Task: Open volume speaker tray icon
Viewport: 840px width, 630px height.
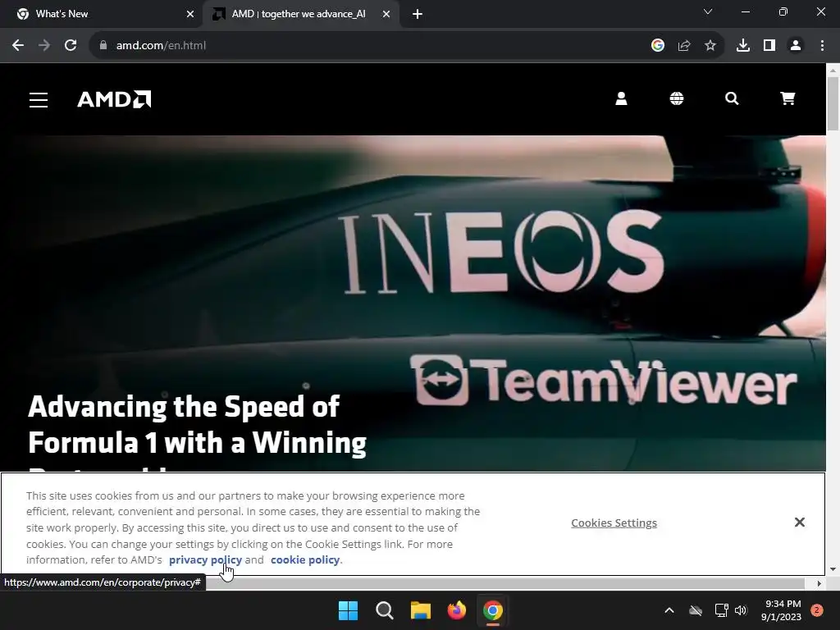Action: click(x=741, y=610)
